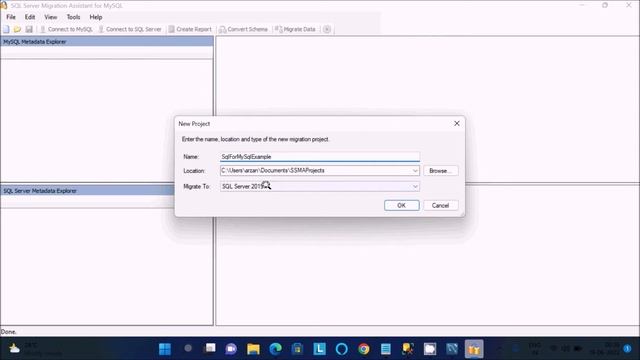The image size is (640, 360).
Task: Launch Microsoft Edge from the taskbar
Action: click(276, 349)
